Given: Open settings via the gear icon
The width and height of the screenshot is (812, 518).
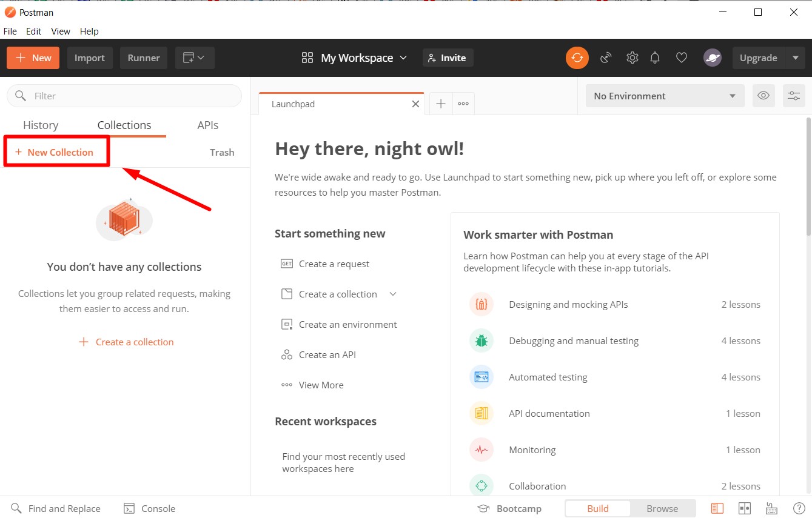Looking at the screenshot, I should point(632,58).
